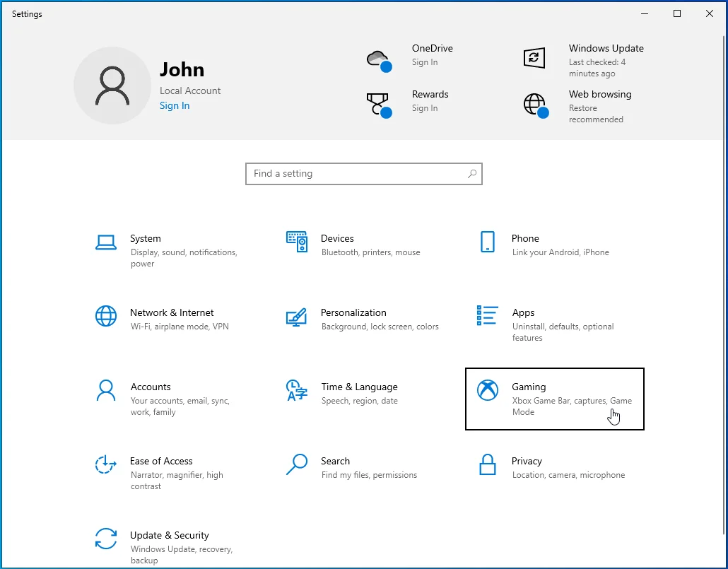Screen dimensions: 728x569
Task: Click the Sign In link under Local Account
Action: tap(175, 105)
